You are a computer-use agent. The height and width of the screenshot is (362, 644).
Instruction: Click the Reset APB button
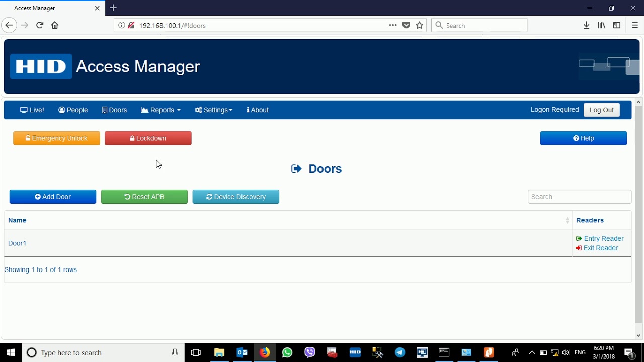click(x=144, y=197)
